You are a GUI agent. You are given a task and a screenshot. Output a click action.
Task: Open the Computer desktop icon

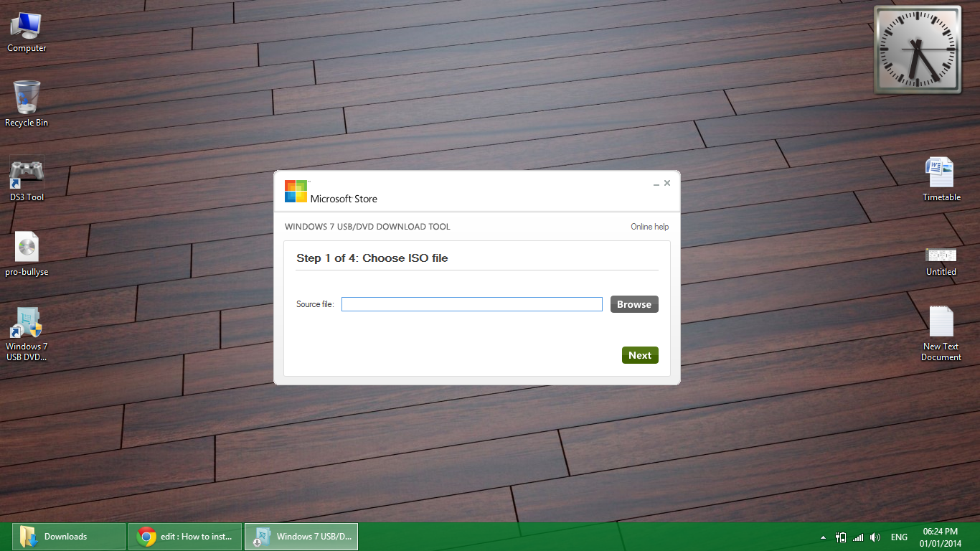point(27,33)
